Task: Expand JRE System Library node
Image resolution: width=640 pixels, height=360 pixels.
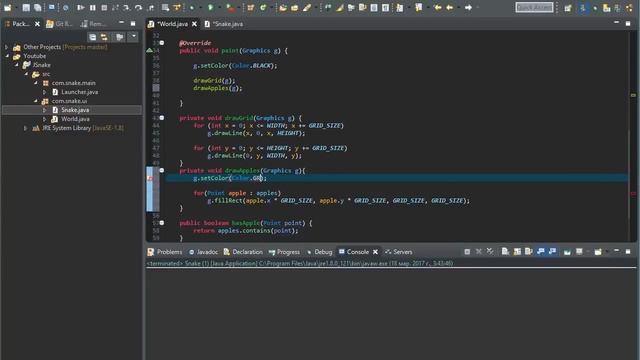Action: (x=26, y=128)
